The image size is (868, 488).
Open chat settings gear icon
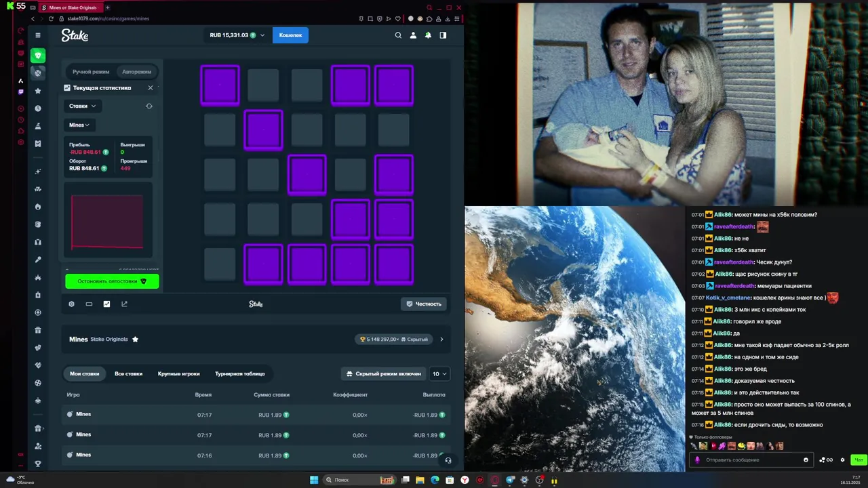(x=843, y=460)
